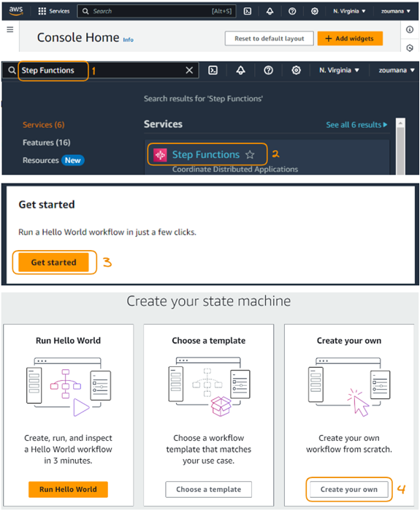Open CloudShell icon in search results bar

pyautogui.click(x=213, y=70)
